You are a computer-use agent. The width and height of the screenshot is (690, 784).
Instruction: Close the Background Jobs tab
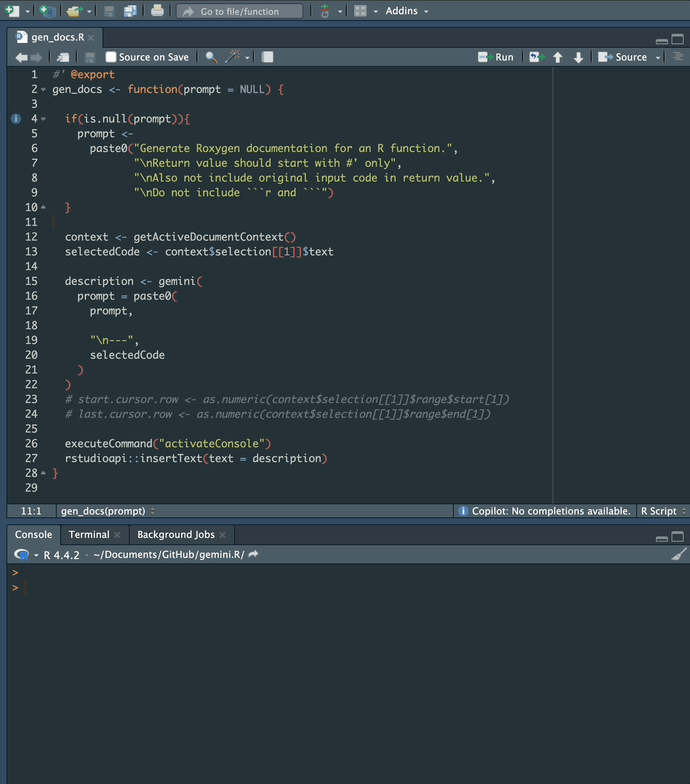click(222, 535)
